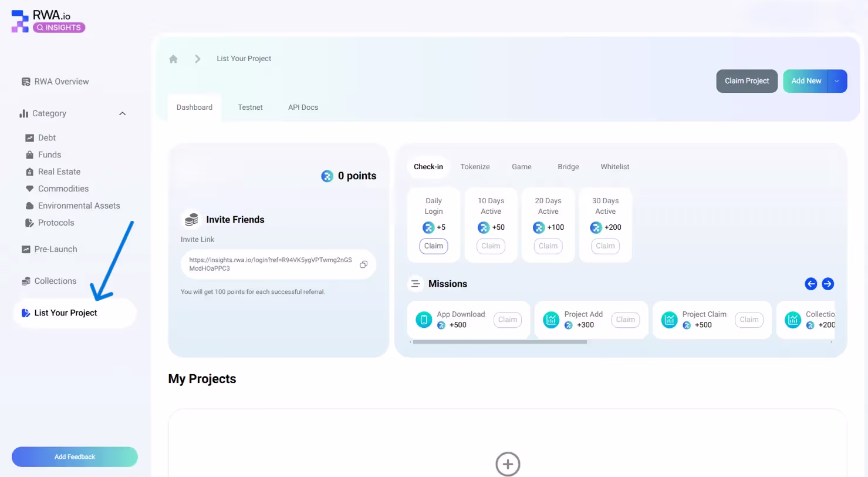Click the App Download phone icon
This screenshot has width=868, height=477.
tap(423, 320)
